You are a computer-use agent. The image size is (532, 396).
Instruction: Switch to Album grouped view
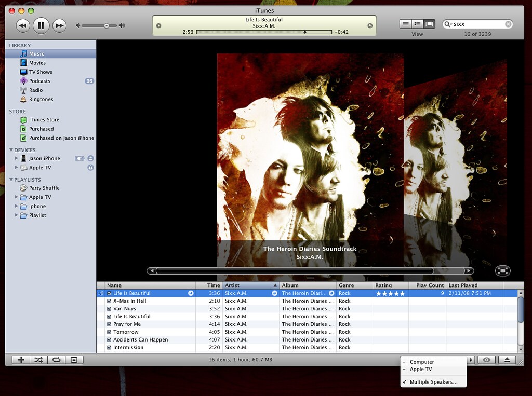(x=418, y=24)
